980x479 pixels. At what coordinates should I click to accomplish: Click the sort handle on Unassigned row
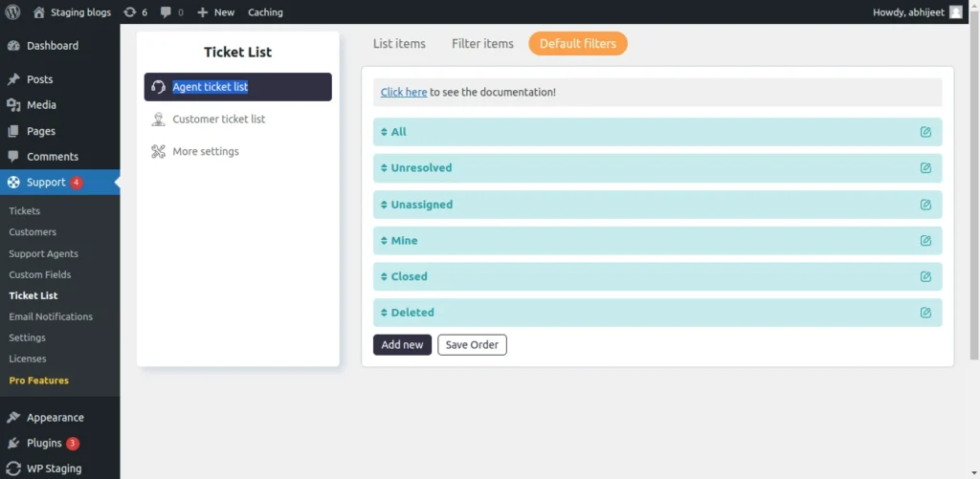pos(384,205)
